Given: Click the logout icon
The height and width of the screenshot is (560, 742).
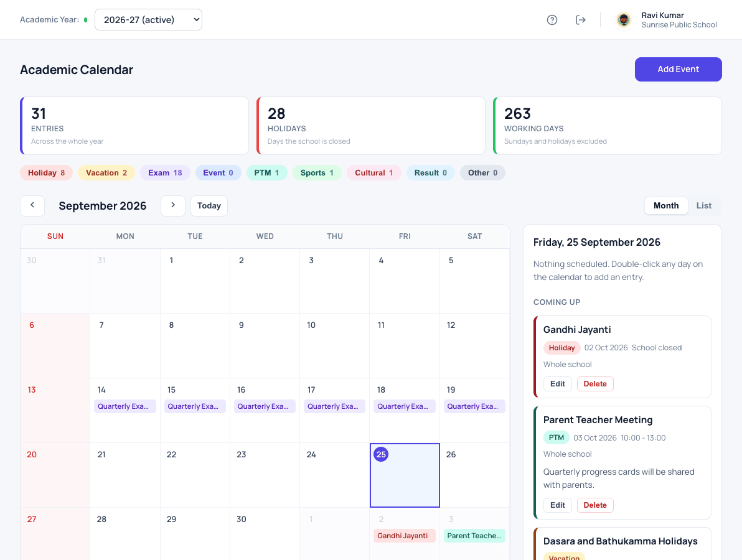Looking at the screenshot, I should coord(581,20).
